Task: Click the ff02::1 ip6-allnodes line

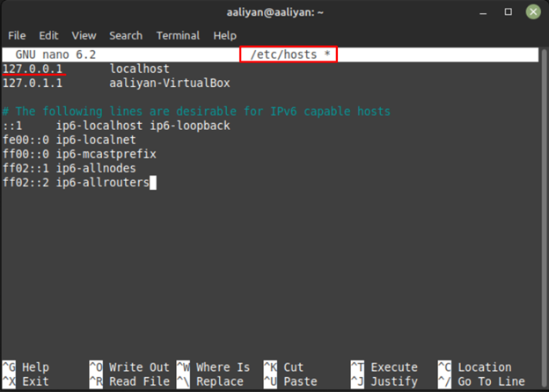Action: pyautogui.click(x=70, y=169)
